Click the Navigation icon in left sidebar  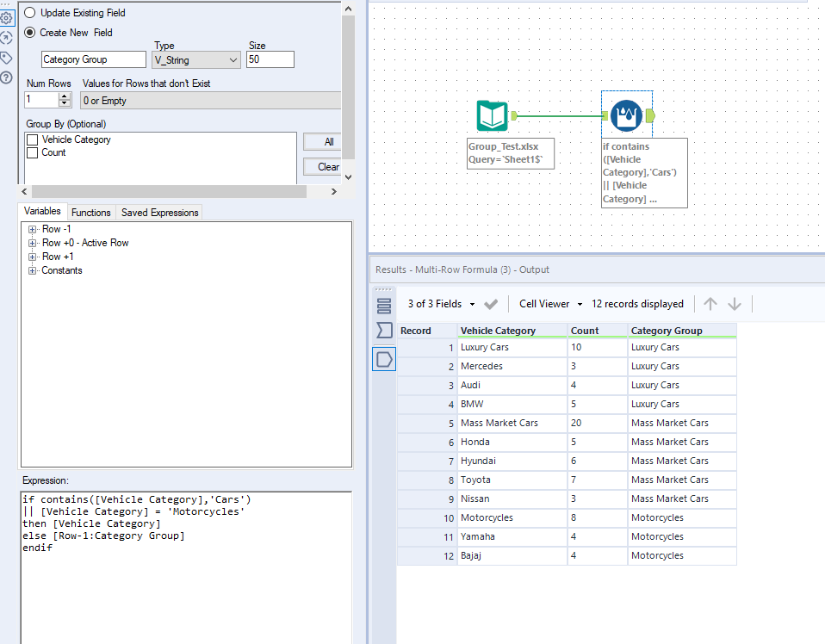pos(6,38)
